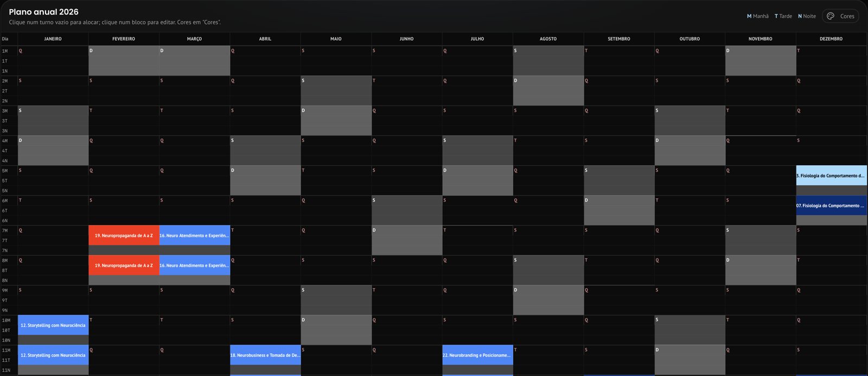
Task: Edit the Neurobusiness block in April
Action: [265, 355]
